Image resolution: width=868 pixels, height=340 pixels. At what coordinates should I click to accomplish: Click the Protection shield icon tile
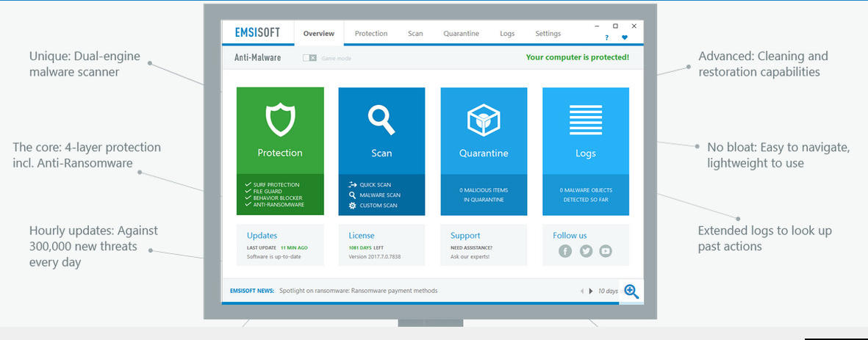[x=280, y=120]
